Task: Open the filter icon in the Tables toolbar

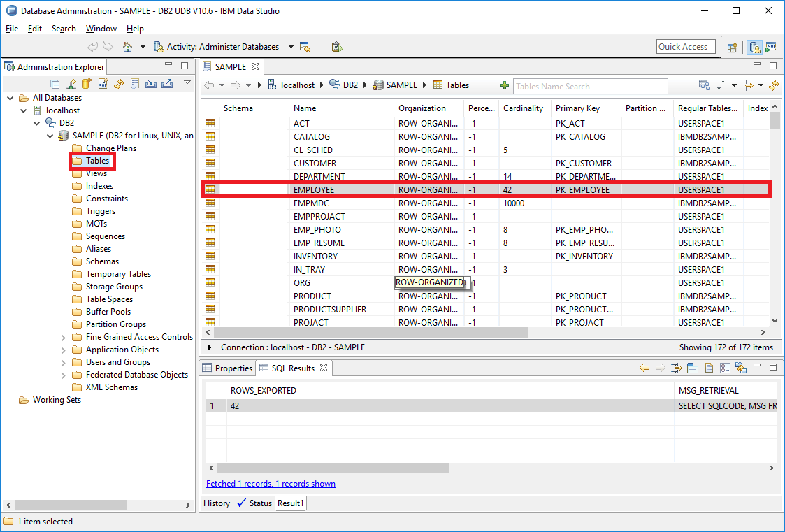Action: pyautogui.click(x=747, y=85)
